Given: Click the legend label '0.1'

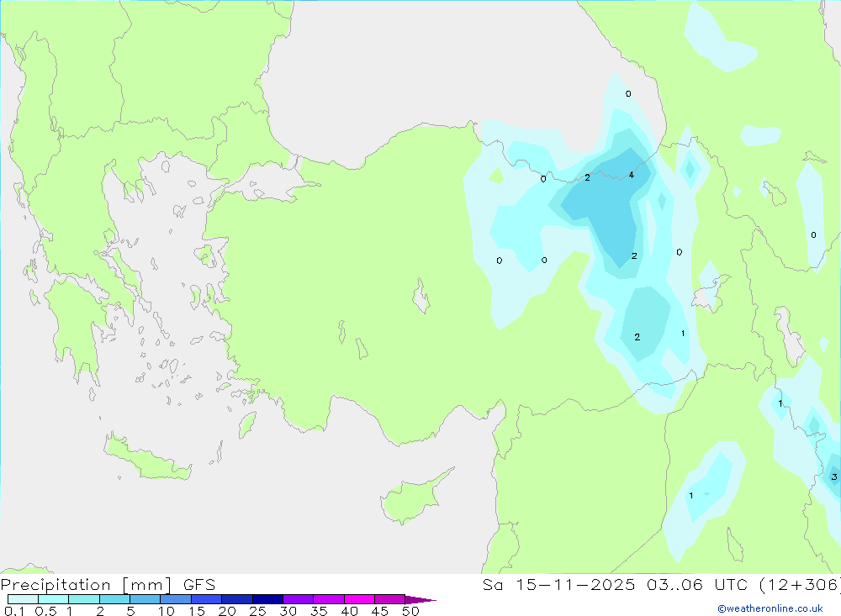Looking at the screenshot, I should [x=14, y=611].
